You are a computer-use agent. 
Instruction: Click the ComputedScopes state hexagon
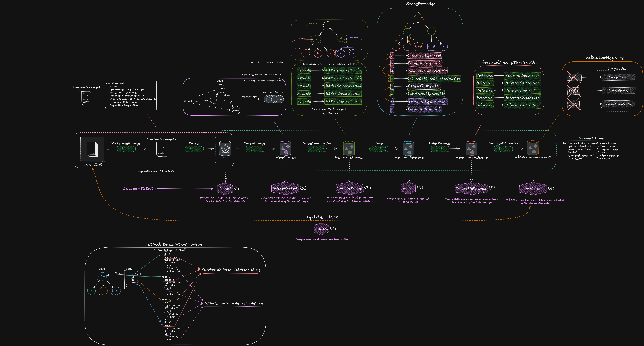pyautogui.click(x=350, y=188)
